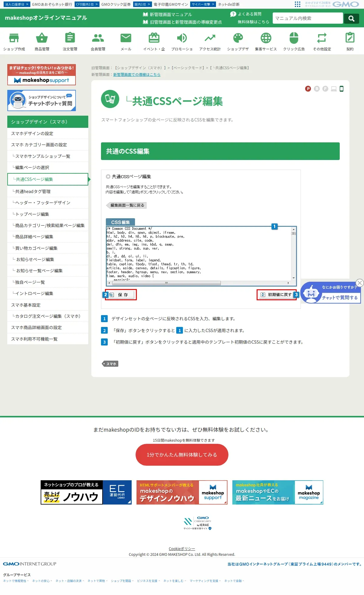Screen dimensions: 364x595
Task: Click the smartphone device icon
Action: pos(342,89)
